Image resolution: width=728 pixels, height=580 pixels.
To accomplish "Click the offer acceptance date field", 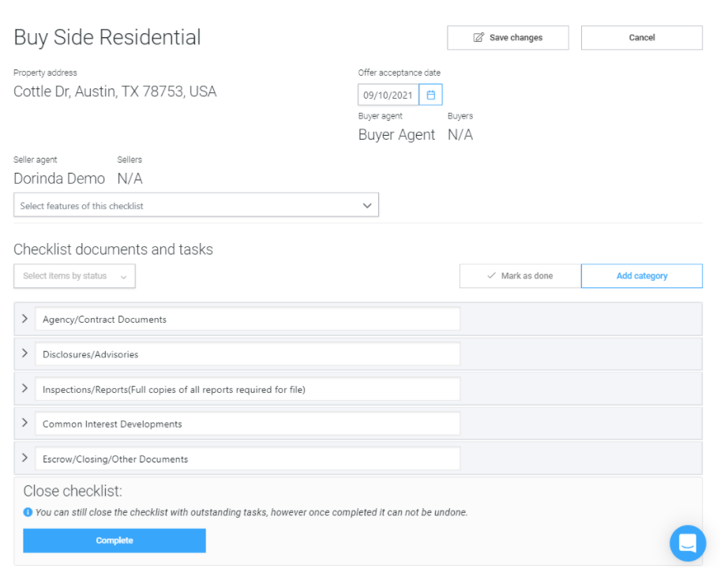I will pyautogui.click(x=388, y=95).
